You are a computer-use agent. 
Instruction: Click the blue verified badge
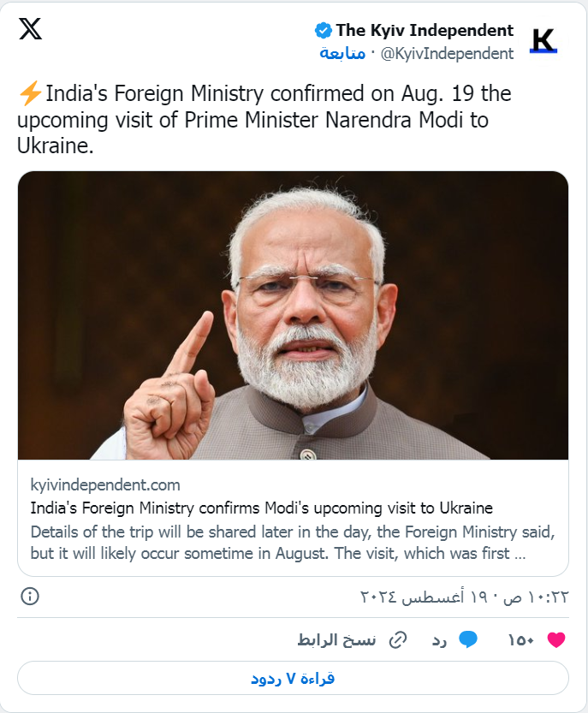324,31
